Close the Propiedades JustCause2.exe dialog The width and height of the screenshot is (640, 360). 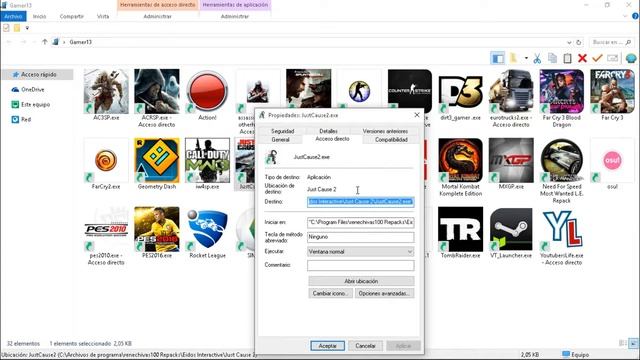417,115
